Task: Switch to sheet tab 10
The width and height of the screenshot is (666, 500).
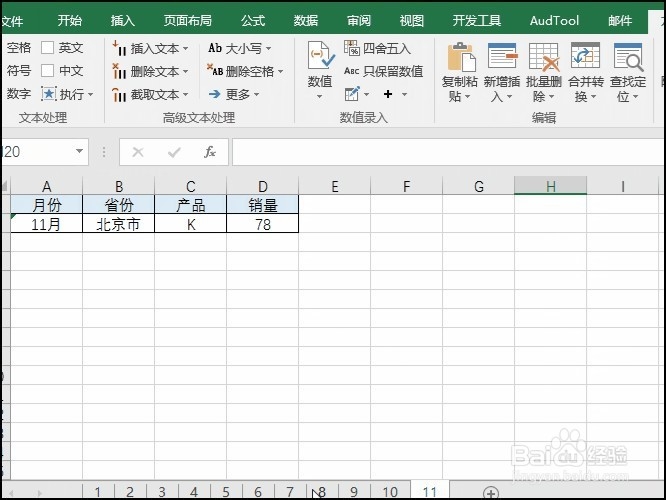Action: pos(390,492)
